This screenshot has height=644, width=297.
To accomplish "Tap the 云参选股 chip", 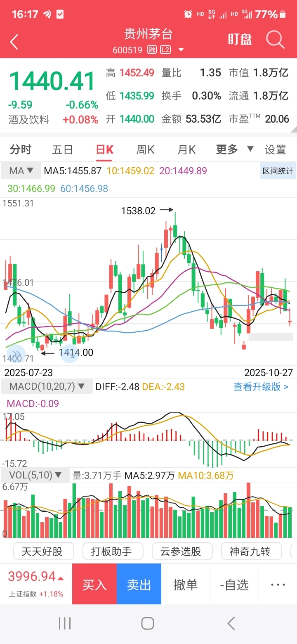I will (x=182, y=551).
